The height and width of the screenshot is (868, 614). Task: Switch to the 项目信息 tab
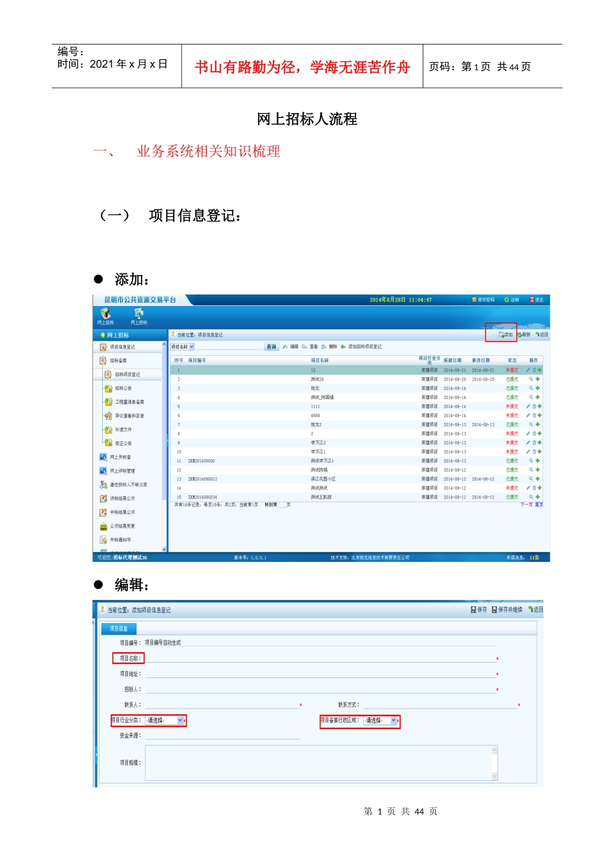[x=118, y=628]
